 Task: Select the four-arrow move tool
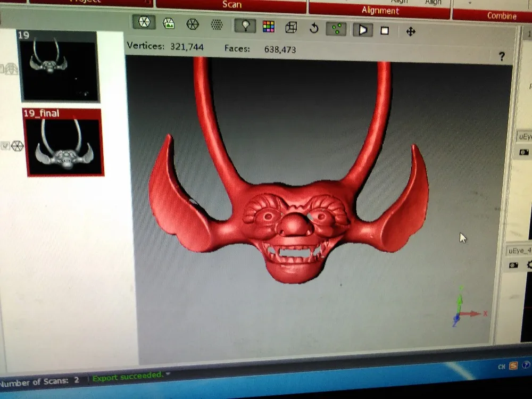(411, 31)
